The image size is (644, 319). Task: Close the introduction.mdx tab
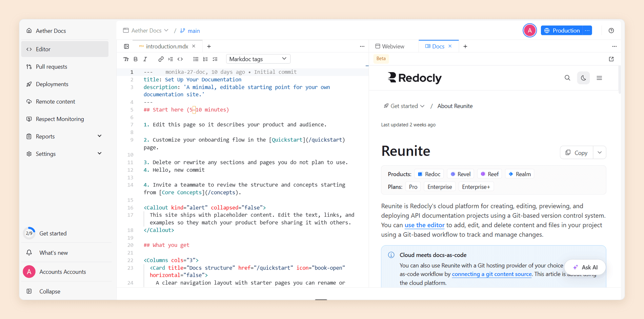click(194, 46)
